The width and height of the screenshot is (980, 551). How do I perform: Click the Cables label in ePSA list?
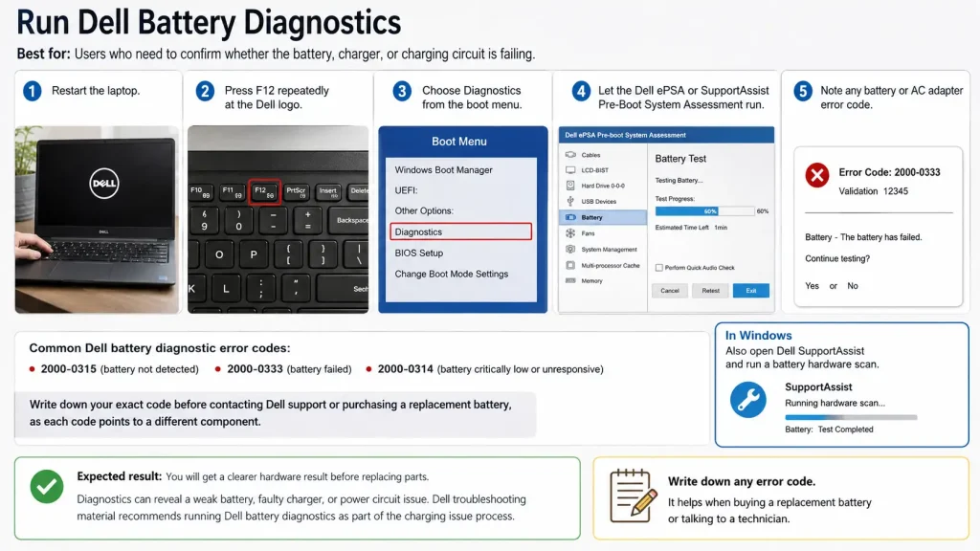pyautogui.click(x=590, y=155)
